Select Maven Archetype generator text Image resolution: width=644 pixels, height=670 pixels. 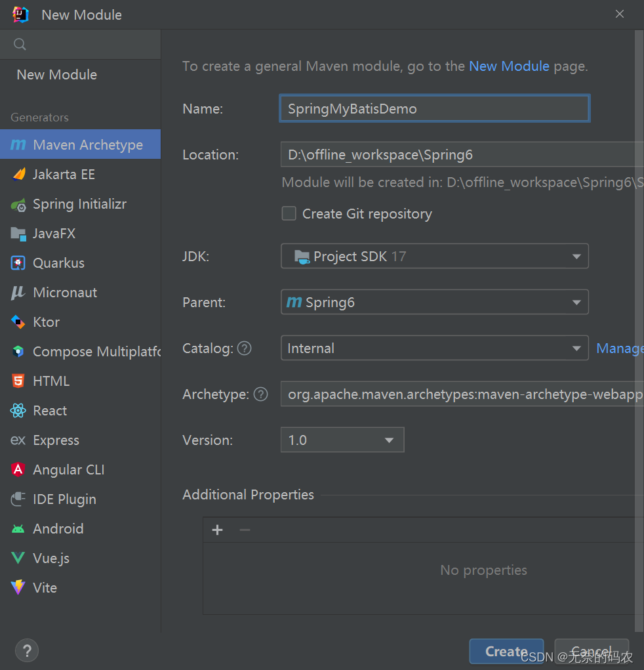(88, 145)
